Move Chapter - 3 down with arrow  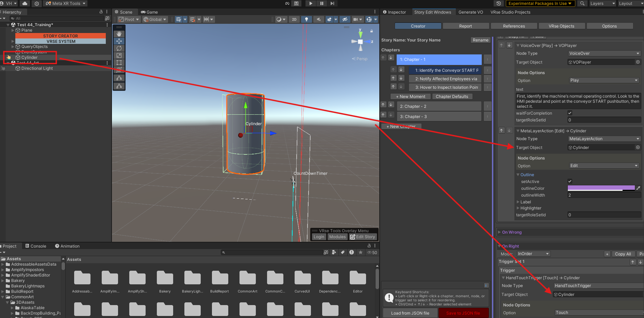tap(391, 115)
